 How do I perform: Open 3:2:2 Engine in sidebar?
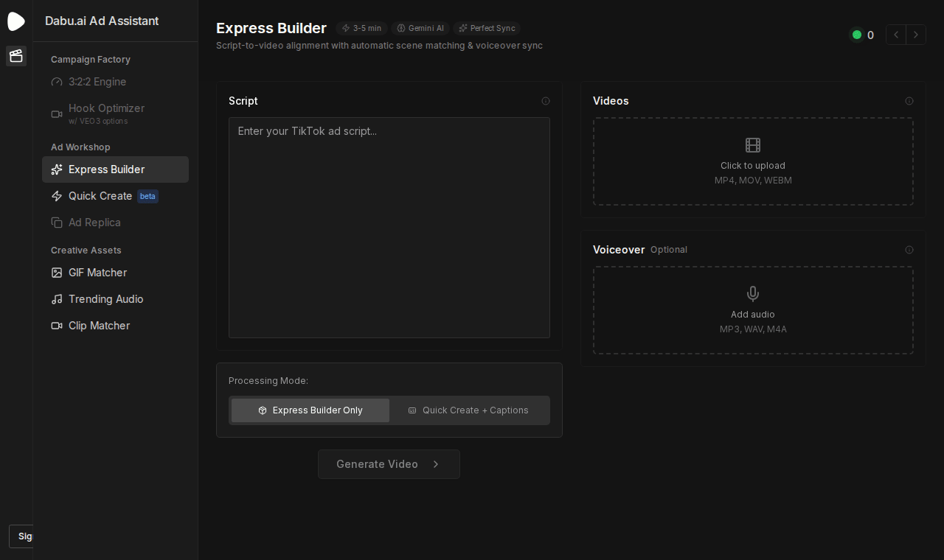point(115,82)
